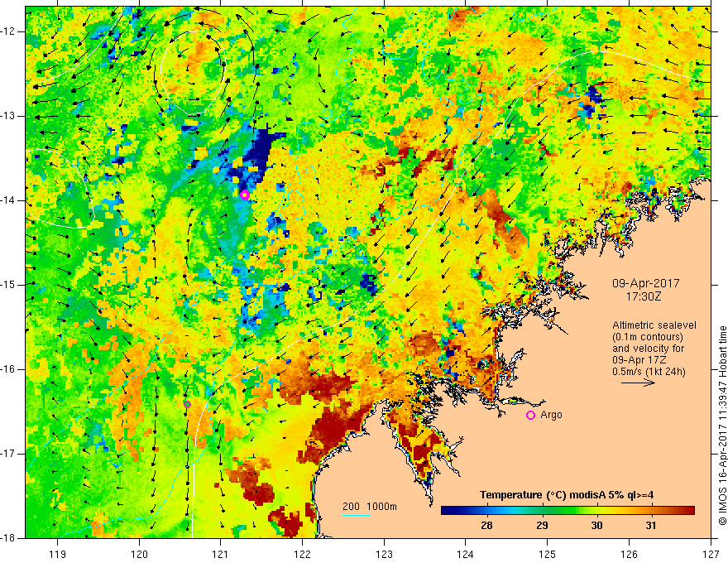
Task: Click the (0.1m contours) caption line
Action: (x=648, y=337)
